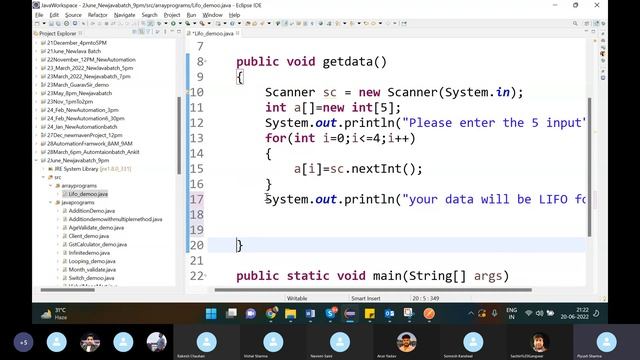Click the Debug bug icon in the toolbar
This screenshot has width=640, height=360.
pos(160,24)
